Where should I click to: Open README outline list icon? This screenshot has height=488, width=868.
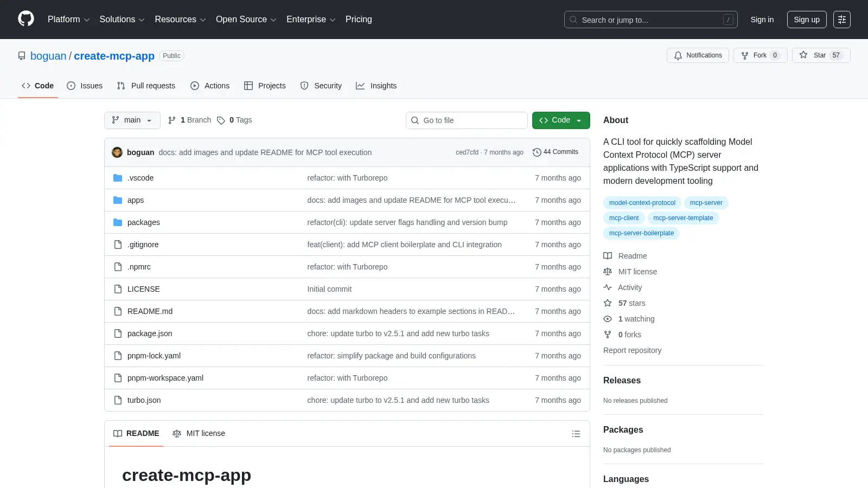[576, 434]
